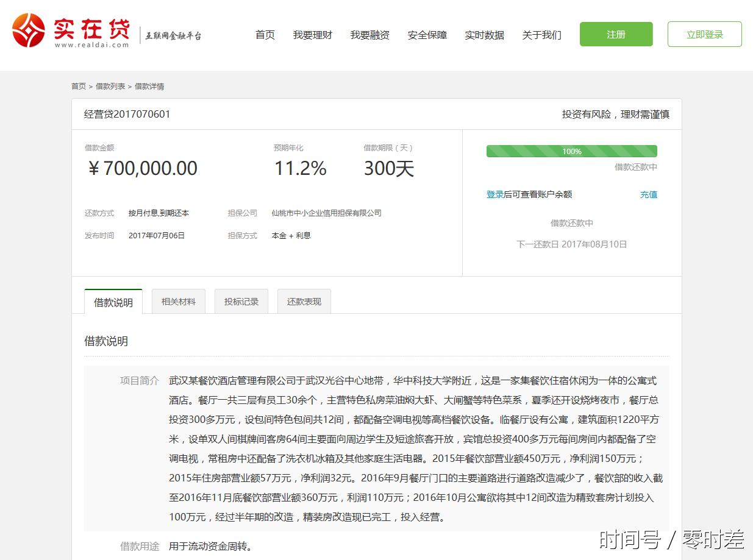Open the 我要理财 menu item

click(x=312, y=35)
